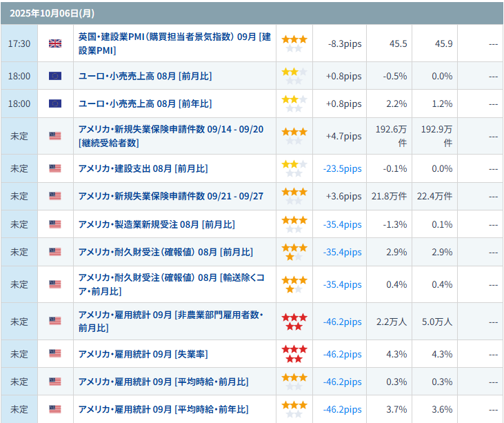This screenshot has width=504, height=423.
Task: Click the -23.5pips link
Action: coord(342,168)
